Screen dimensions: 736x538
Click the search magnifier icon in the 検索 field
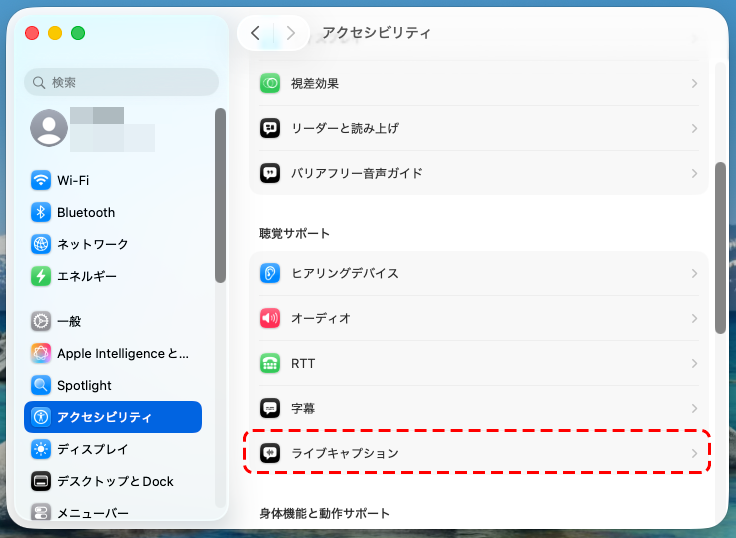(x=39, y=83)
